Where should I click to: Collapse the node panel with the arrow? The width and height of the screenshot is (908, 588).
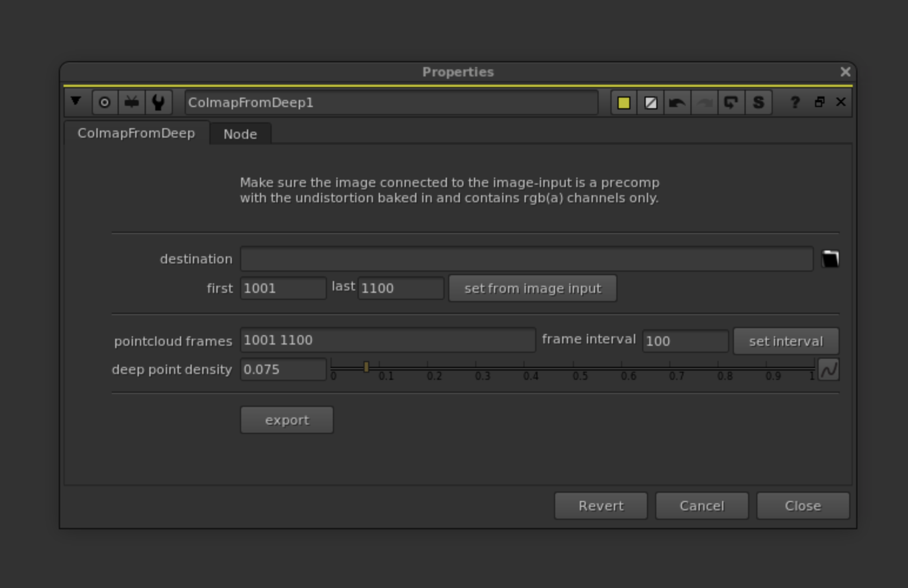[x=76, y=102]
